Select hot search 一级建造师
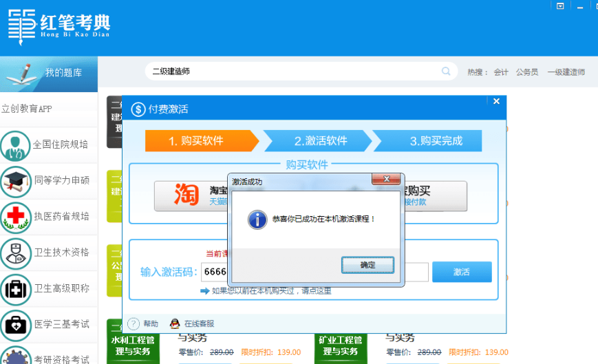This screenshot has height=364, width=598. pos(566,72)
